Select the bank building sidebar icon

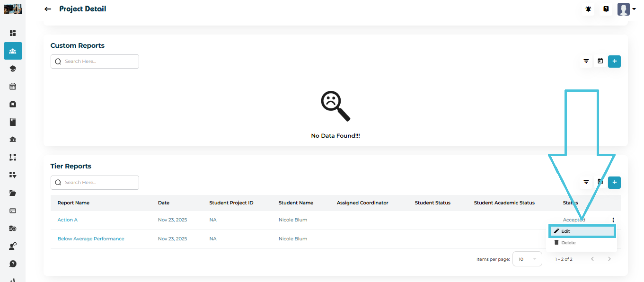(x=13, y=140)
